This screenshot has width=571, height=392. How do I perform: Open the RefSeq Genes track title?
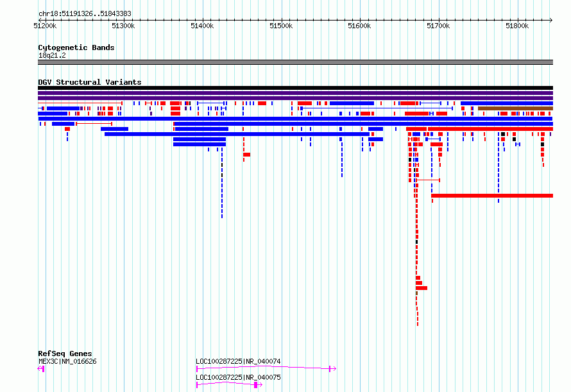coord(65,354)
